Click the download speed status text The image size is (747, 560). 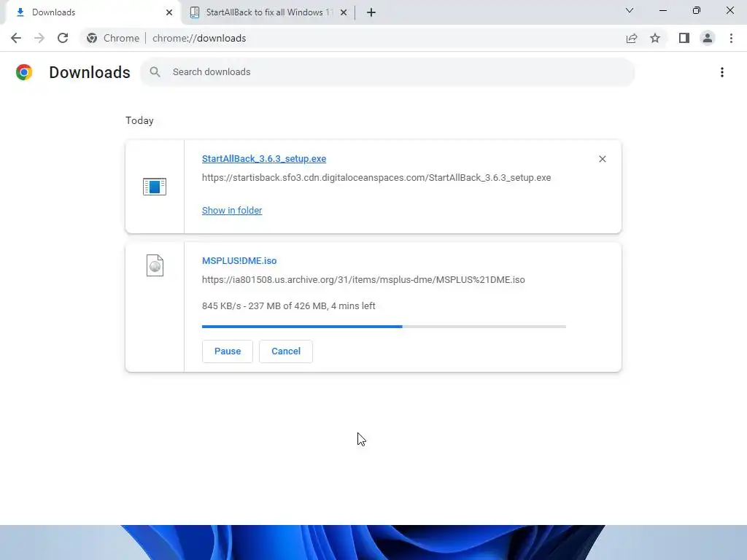[x=289, y=306]
